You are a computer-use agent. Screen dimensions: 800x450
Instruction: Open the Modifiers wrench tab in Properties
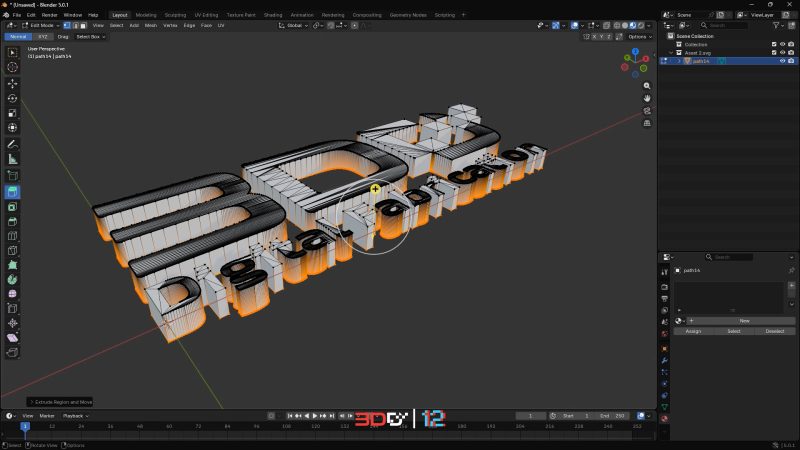(x=665, y=360)
